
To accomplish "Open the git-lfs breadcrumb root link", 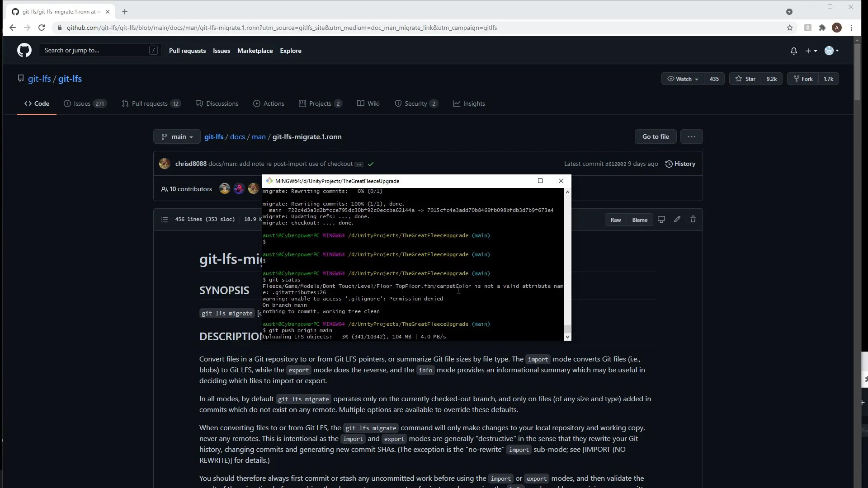I will (214, 136).
